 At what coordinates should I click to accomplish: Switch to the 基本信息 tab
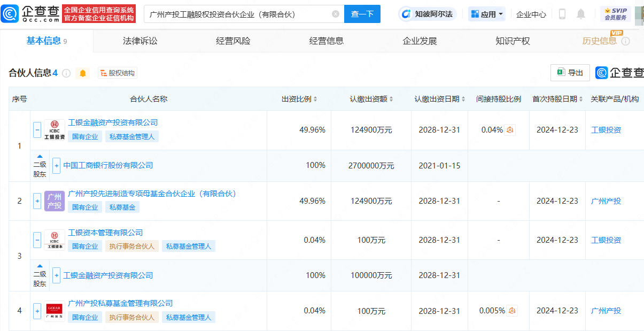(46, 41)
